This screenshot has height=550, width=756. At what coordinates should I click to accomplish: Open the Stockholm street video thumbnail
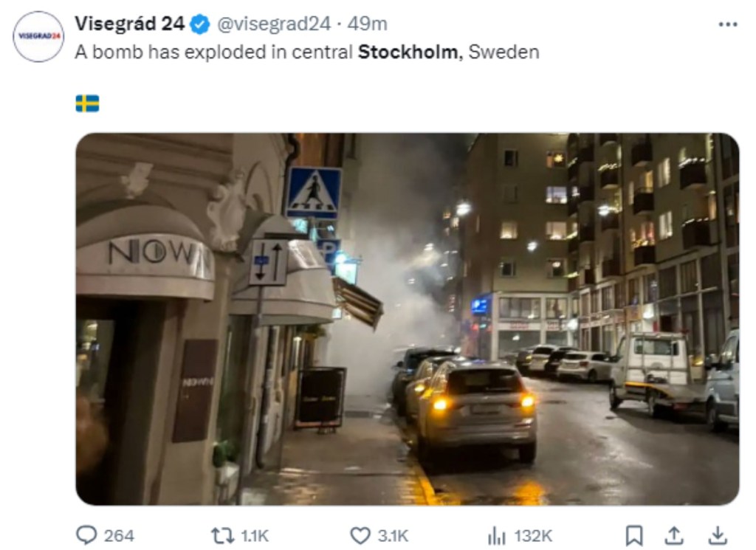(408, 319)
